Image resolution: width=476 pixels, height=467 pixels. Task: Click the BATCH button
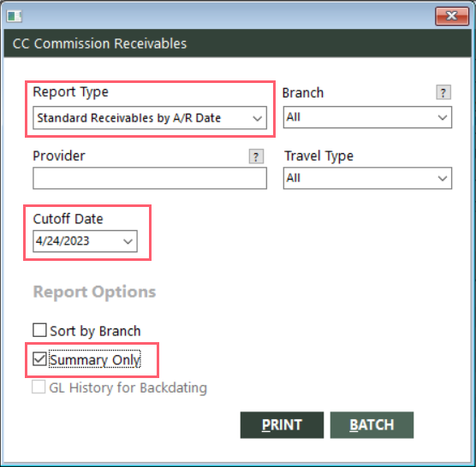372,425
